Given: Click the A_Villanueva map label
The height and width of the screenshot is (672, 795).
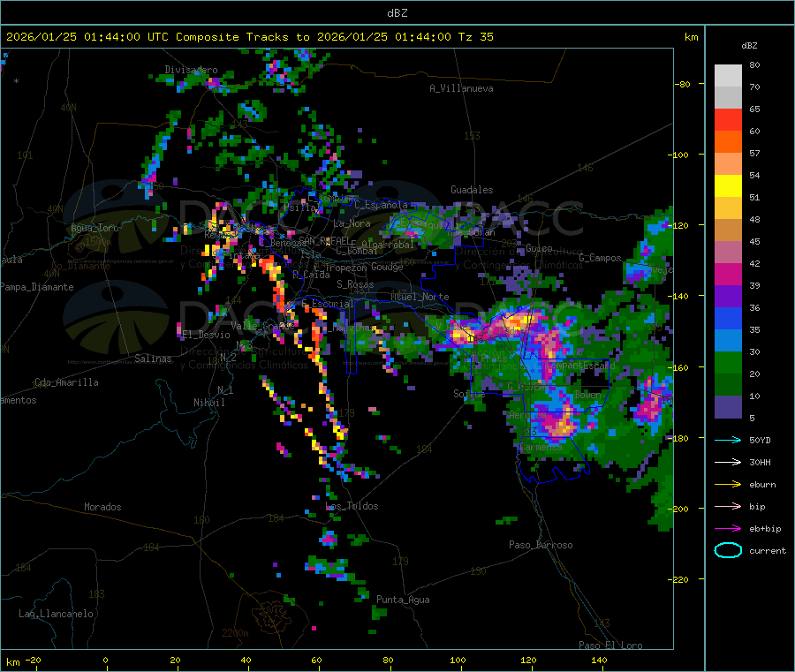Looking at the screenshot, I should [461, 88].
